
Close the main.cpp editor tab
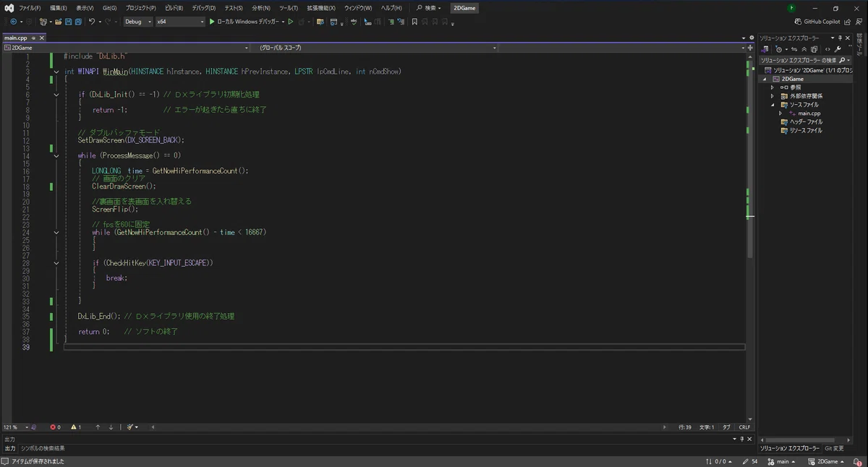pyautogui.click(x=41, y=38)
